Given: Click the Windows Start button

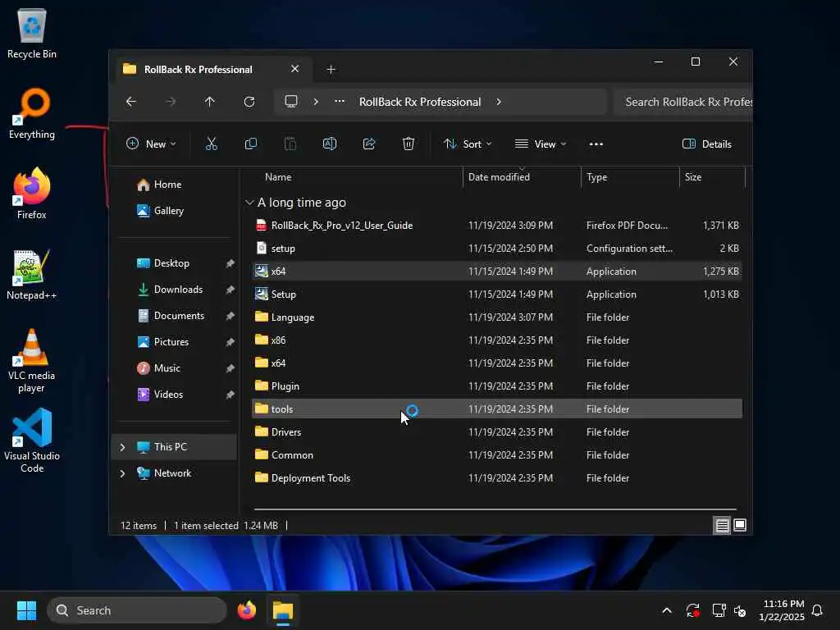Looking at the screenshot, I should (26, 610).
